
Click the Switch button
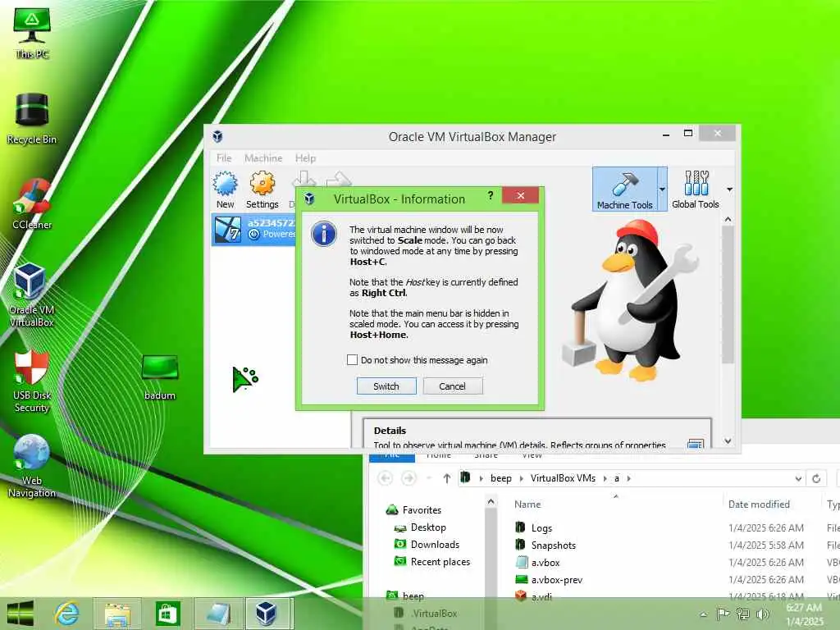coord(386,386)
